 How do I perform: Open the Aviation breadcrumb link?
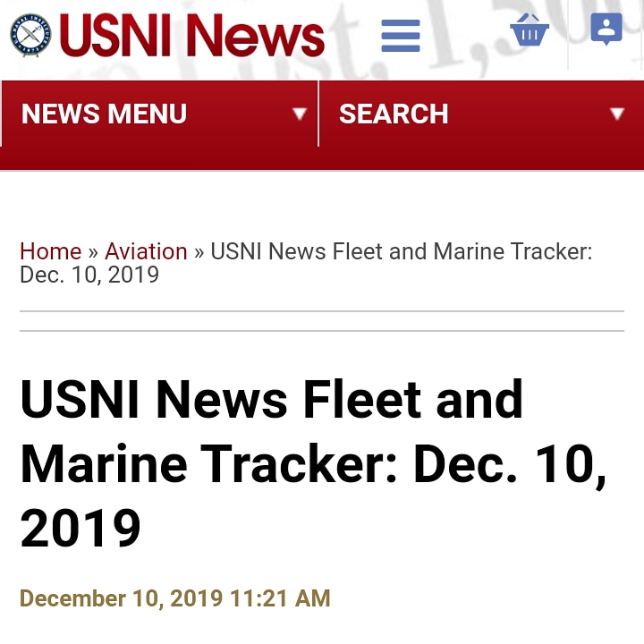coord(146,251)
